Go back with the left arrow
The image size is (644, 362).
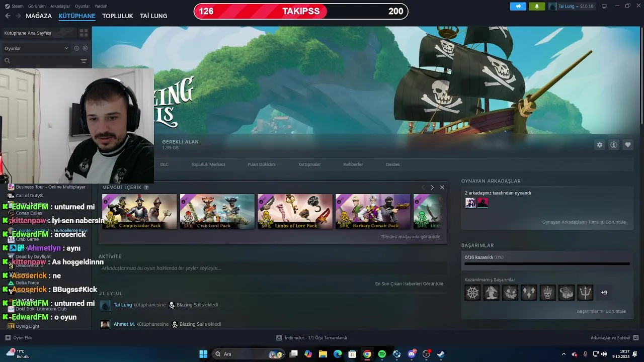(x=8, y=16)
